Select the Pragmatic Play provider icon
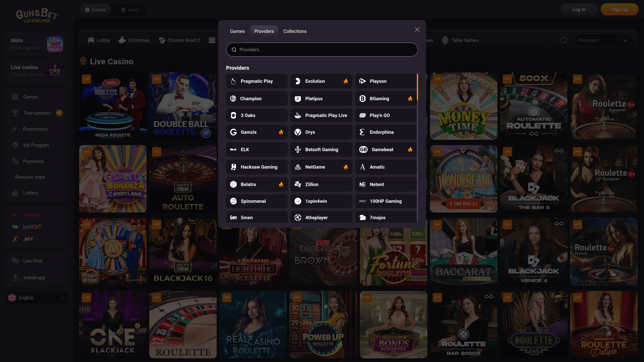 point(233,81)
